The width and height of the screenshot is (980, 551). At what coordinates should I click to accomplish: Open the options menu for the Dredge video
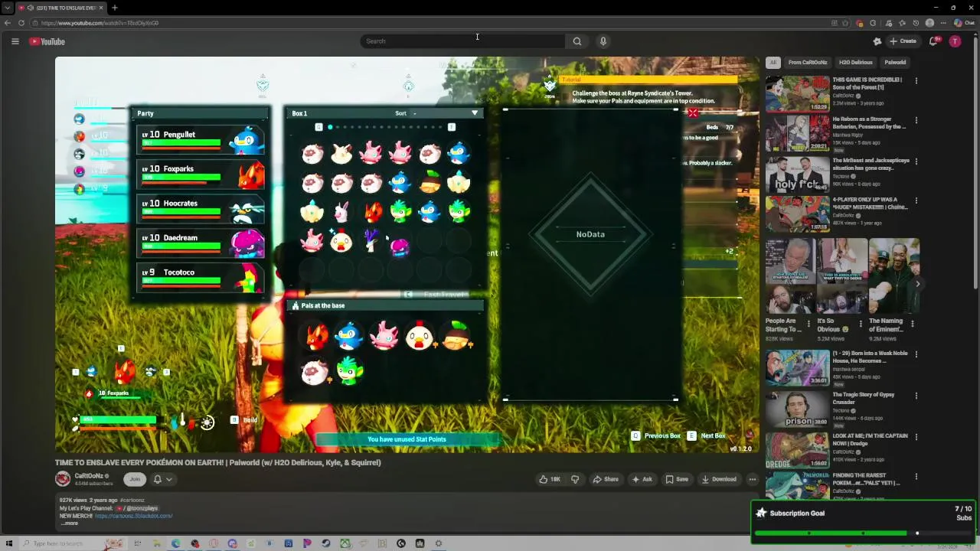[916, 436]
